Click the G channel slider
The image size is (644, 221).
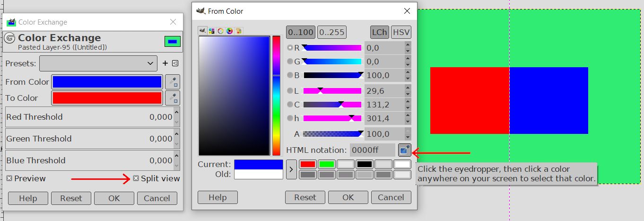click(332, 62)
